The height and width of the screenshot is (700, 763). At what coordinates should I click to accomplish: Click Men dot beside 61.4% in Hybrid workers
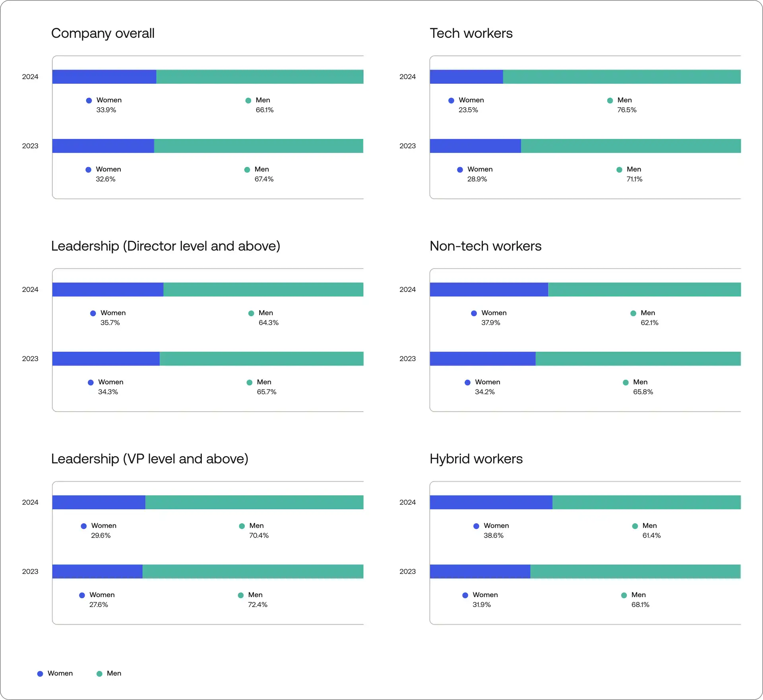(635, 526)
